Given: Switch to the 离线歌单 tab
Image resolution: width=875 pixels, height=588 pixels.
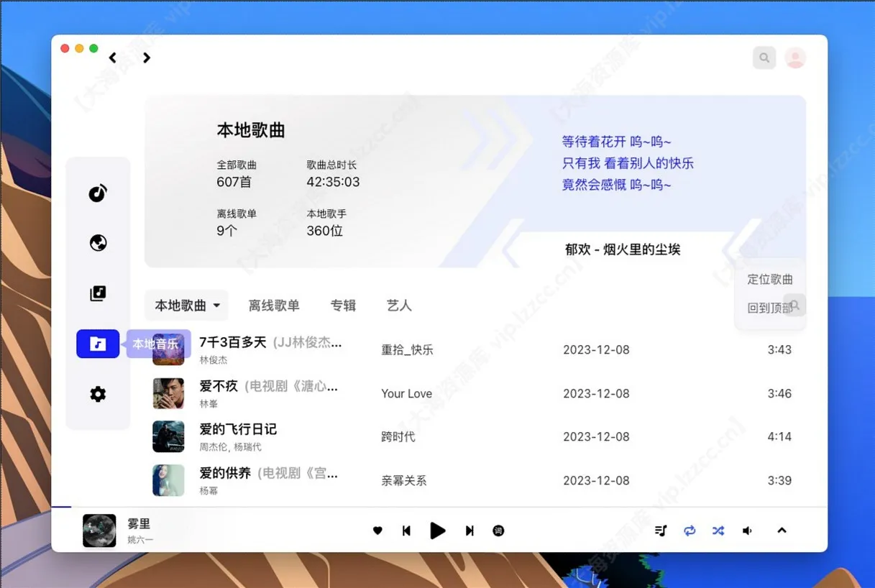Looking at the screenshot, I should [274, 306].
